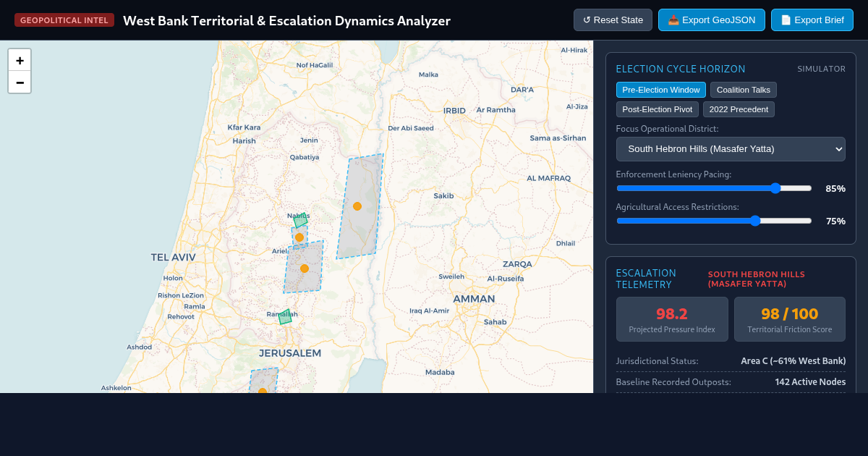Click orange marker in large eastern zone

click(x=357, y=206)
